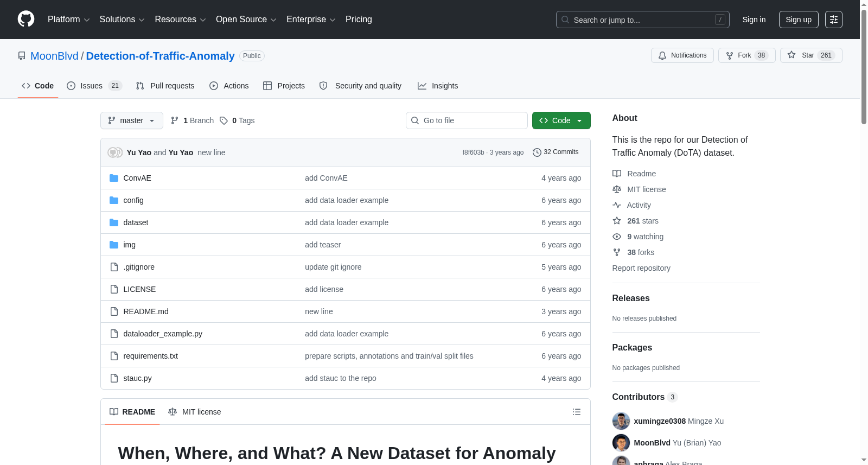
Task: Switch to the Insights tab
Action: tap(438, 86)
